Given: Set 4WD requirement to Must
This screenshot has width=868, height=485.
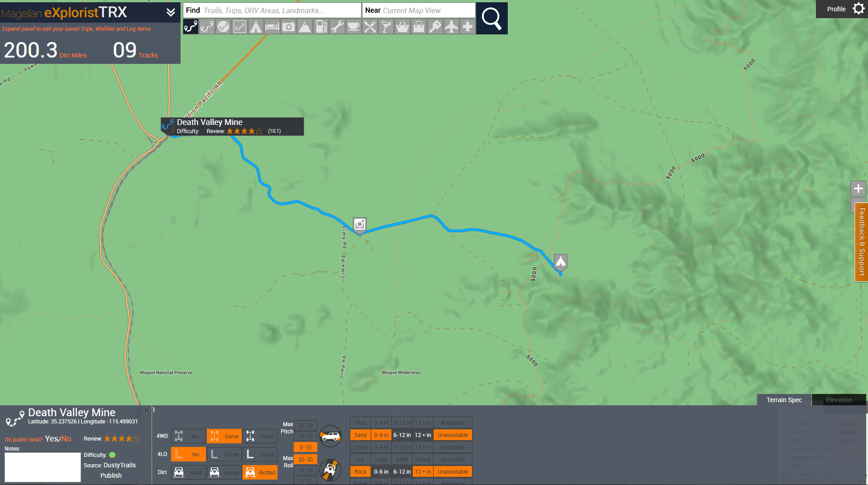Looking at the screenshot, I should pyautogui.click(x=260, y=436).
